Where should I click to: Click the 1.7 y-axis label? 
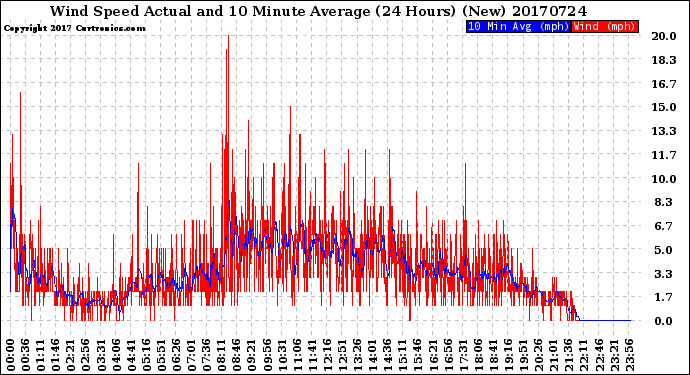click(664, 297)
